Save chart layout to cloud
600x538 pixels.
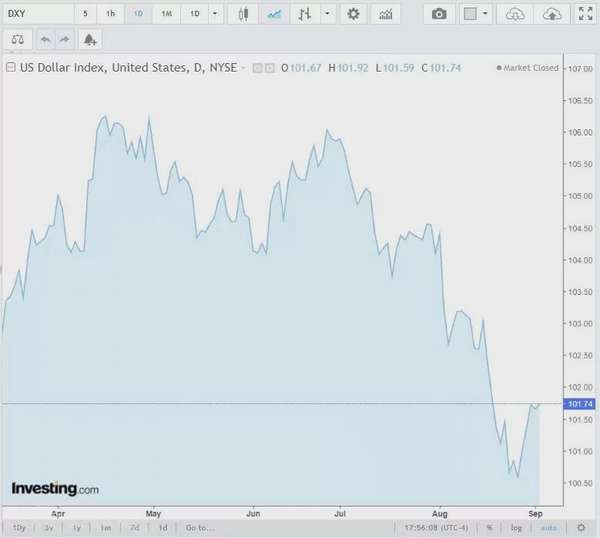point(552,14)
